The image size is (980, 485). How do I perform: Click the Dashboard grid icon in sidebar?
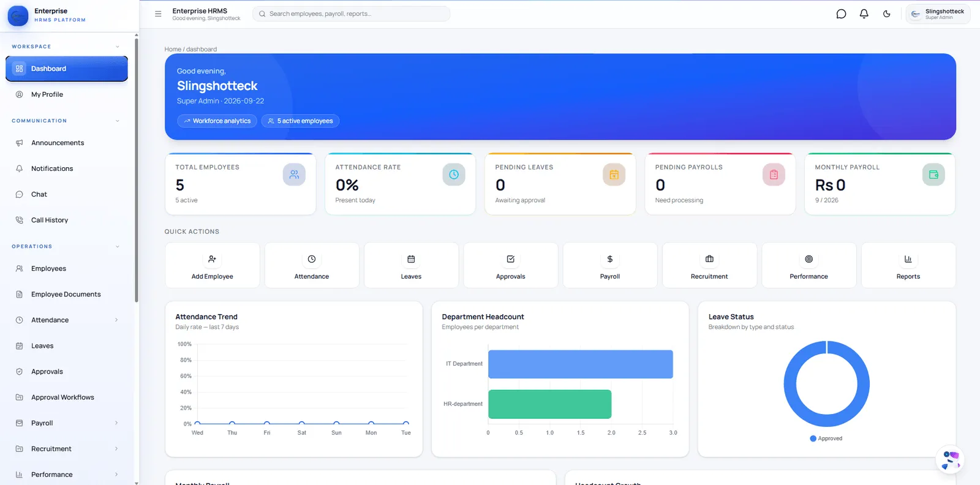[x=19, y=69]
